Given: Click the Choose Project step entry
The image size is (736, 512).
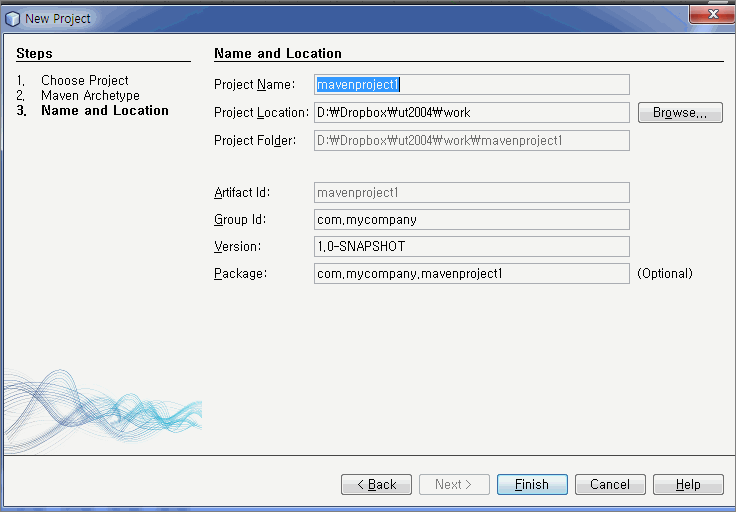Looking at the screenshot, I should point(85,80).
